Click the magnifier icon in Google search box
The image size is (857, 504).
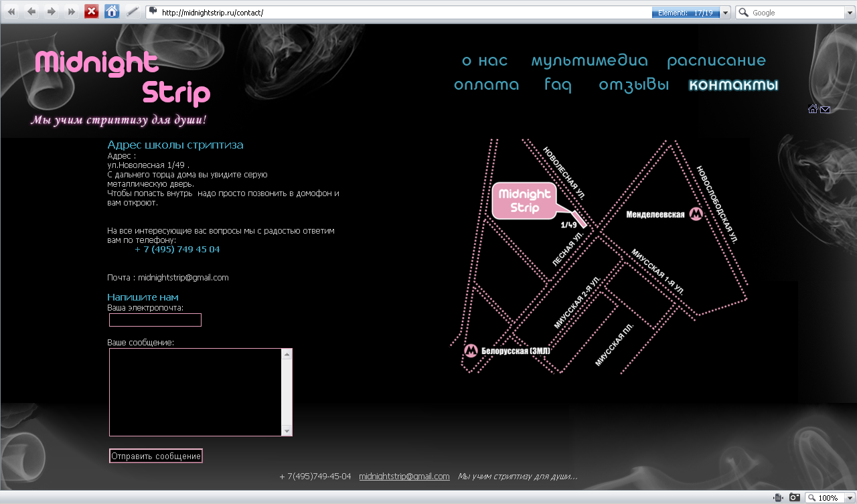[x=743, y=12]
